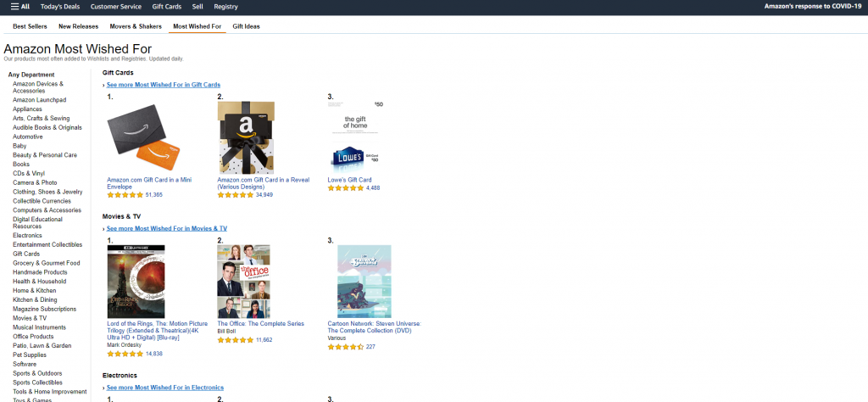Open Collectible Currencies department
The image size is (868, 402).
42,201
